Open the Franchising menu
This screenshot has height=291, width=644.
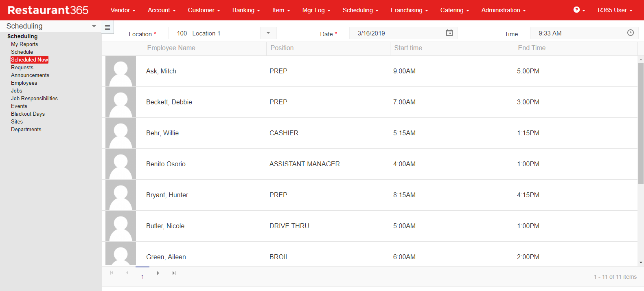[x=410, y=10]
